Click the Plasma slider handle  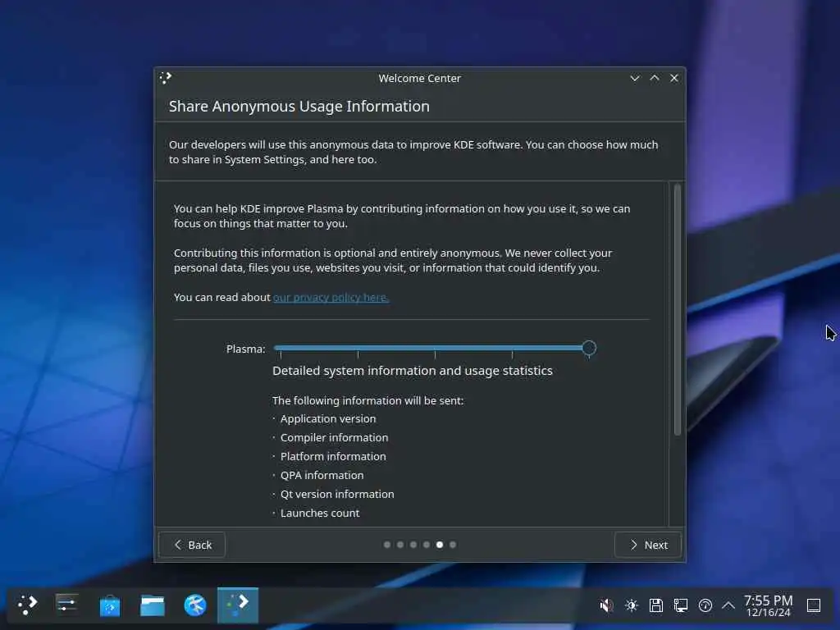coord(589,348)
